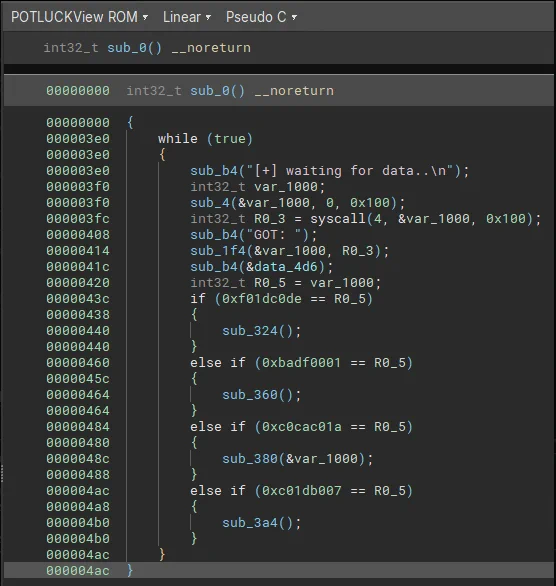Open the POTLUCKView ROM view dropdown

[80, 17]
